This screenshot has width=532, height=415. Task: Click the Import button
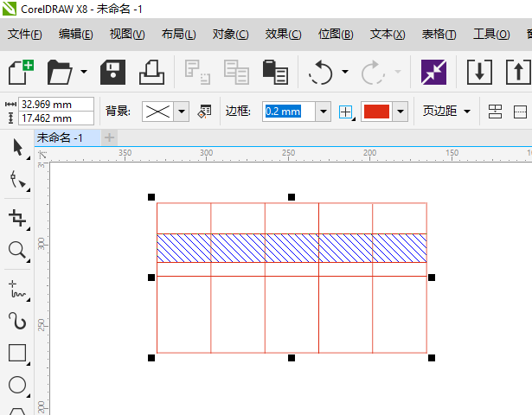pyautogui.click(x=480, y=72)
